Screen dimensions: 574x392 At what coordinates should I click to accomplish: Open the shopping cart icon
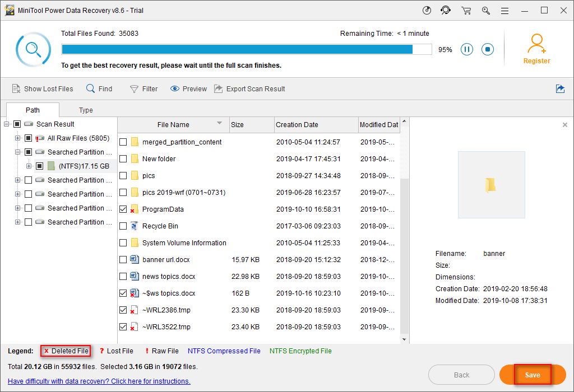[x=466, y=10]
